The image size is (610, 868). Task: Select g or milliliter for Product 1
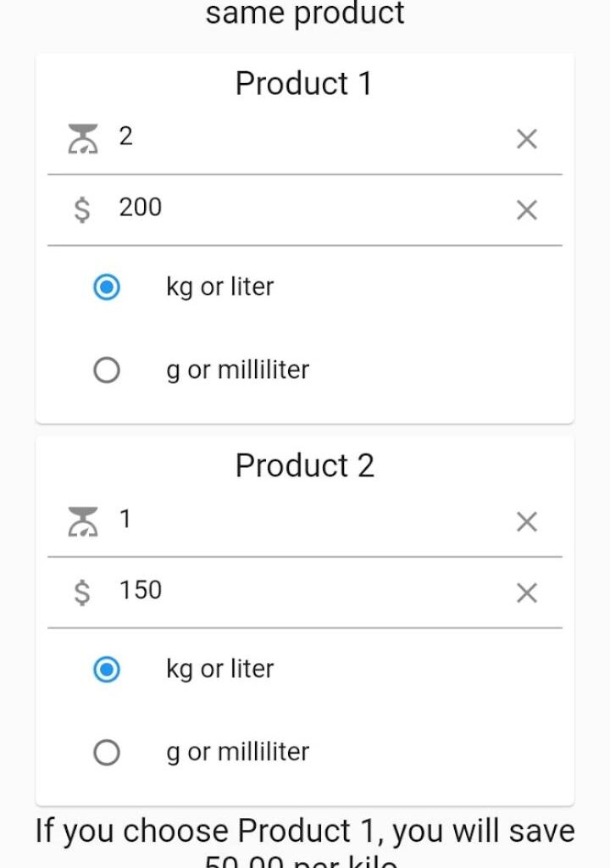click(x=107, y=370)
